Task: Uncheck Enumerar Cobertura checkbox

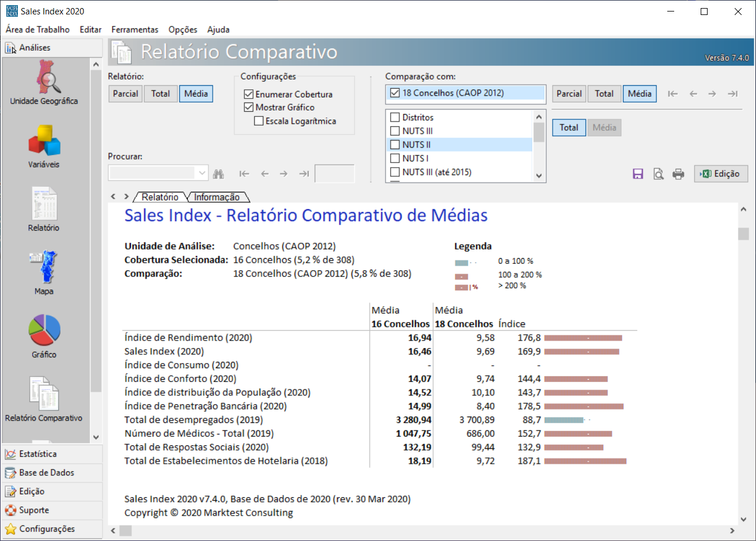Action: (249, 94)
